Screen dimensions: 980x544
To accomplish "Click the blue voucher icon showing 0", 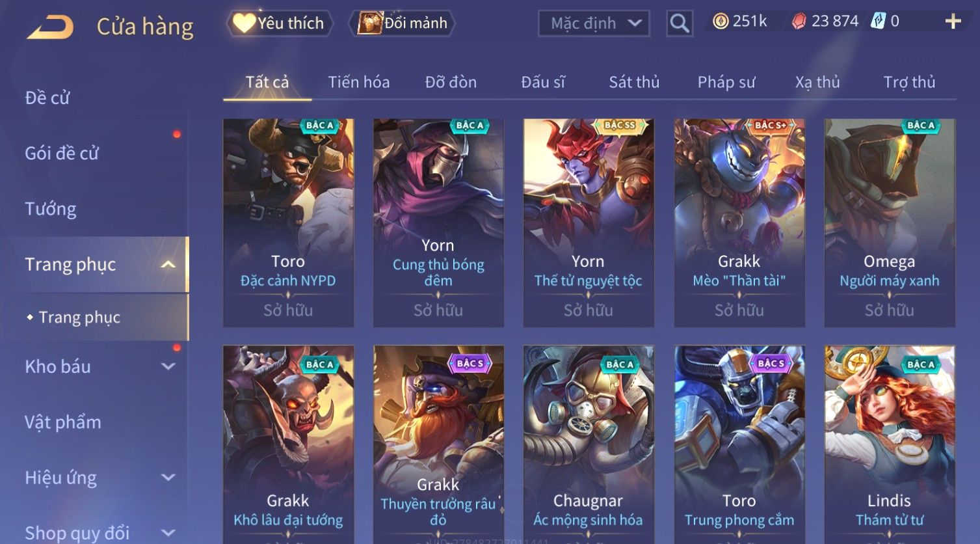I will pyautogui.click(x=878, y=21).
